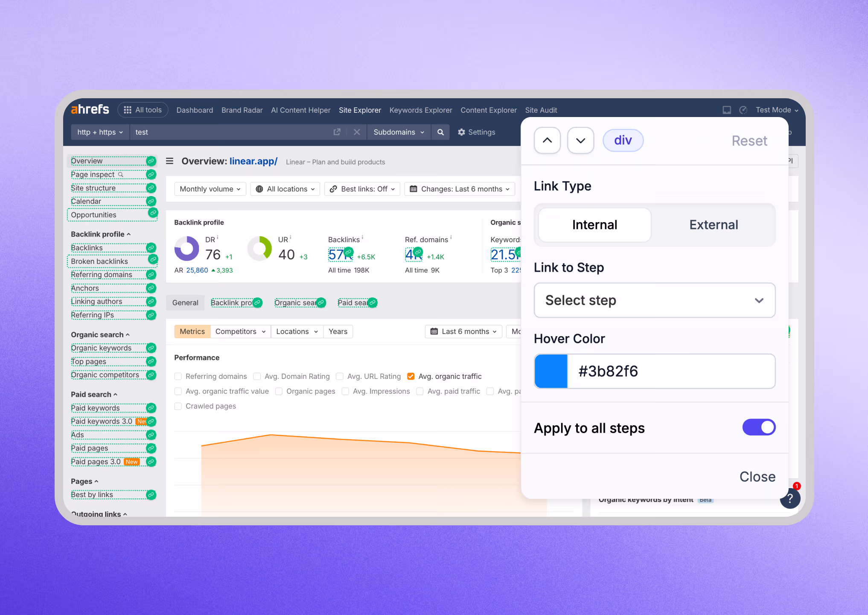The image size is (868, 615).
Task: Open Keywords Explorer in the top navigation
Action: pyautogui.click(x=420, y=110)
